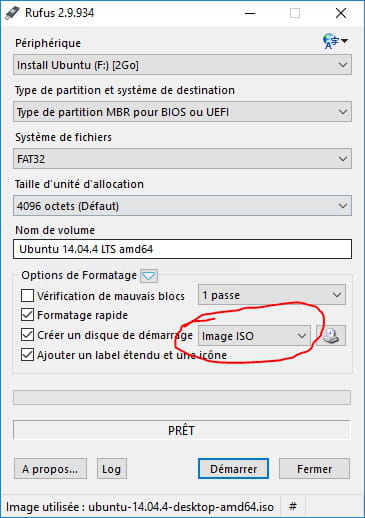Click the disc drive icon to select ISO
Viewport: 365px width, 518px height.
point(331,336)
